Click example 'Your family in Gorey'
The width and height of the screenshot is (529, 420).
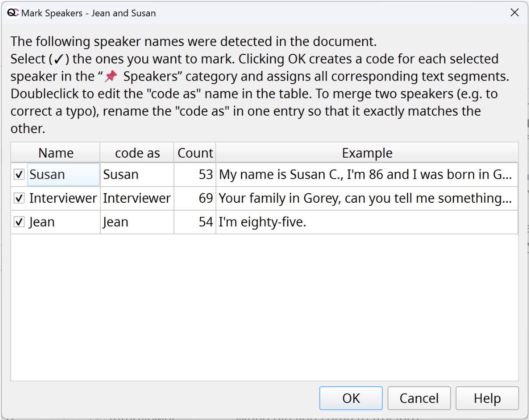coord(367,198)
